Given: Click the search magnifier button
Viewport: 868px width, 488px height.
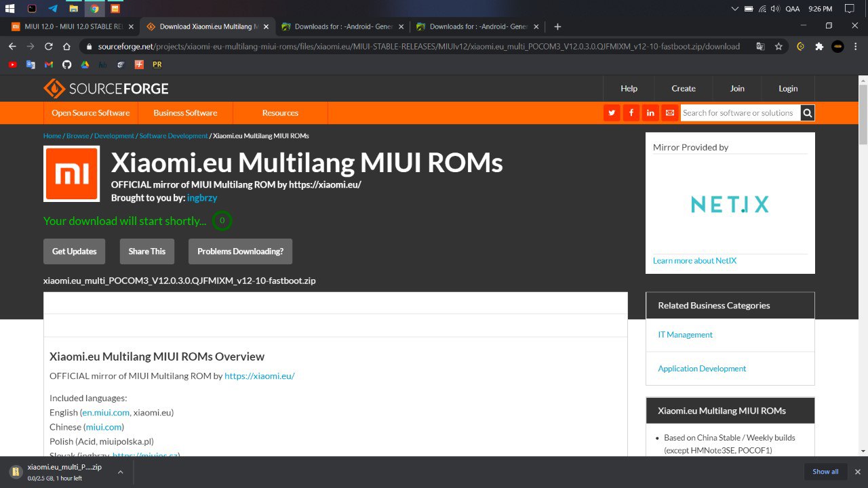Looking at the screenshot, I should tap(807, 113).
